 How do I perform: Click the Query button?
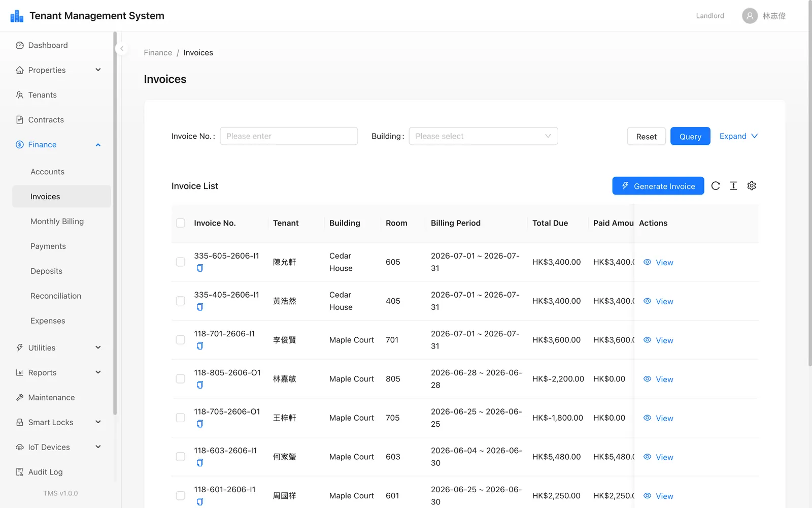click(690, 136)
